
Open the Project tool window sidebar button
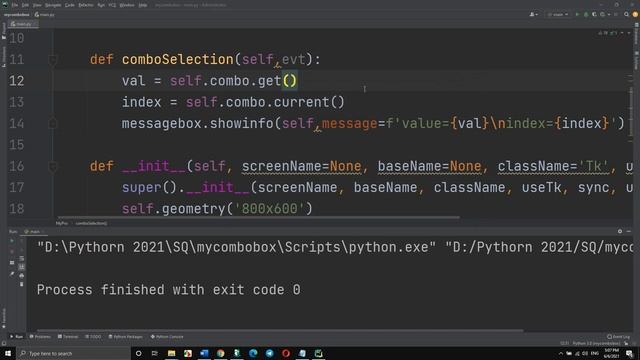[x=4, y=31]
